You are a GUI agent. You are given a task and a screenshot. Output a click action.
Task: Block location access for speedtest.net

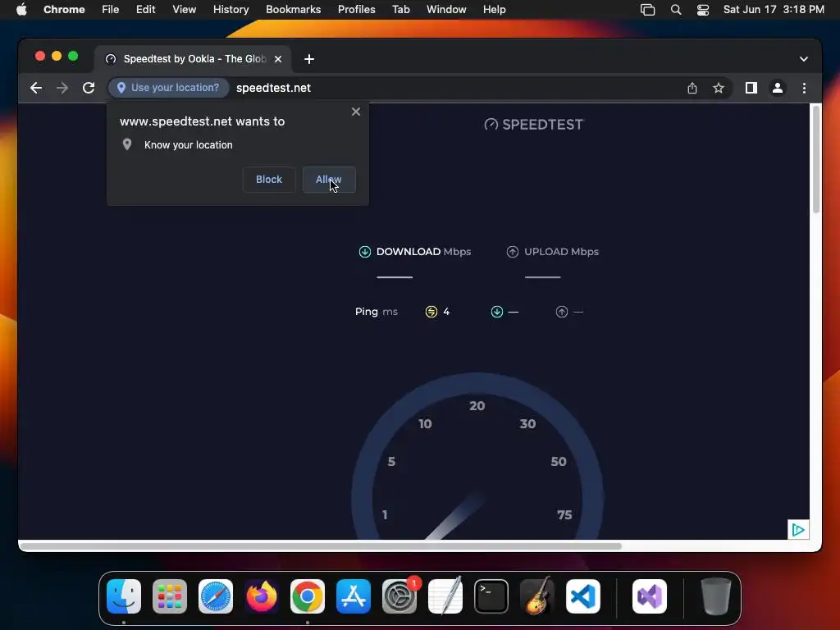tap(269, 180)
